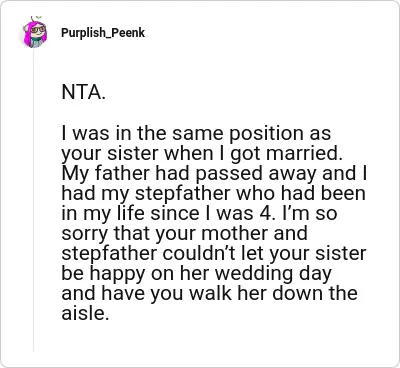Click the line 'be happy on her wedding day'
Image resolution: width=400 pixels, height=368 pixels.
[196, 273]
